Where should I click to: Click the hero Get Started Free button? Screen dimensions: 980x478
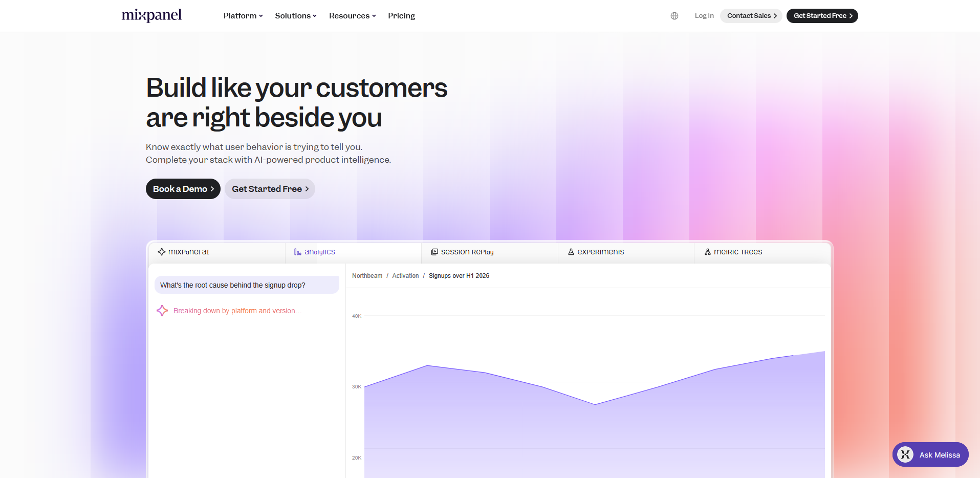[270, 189]
